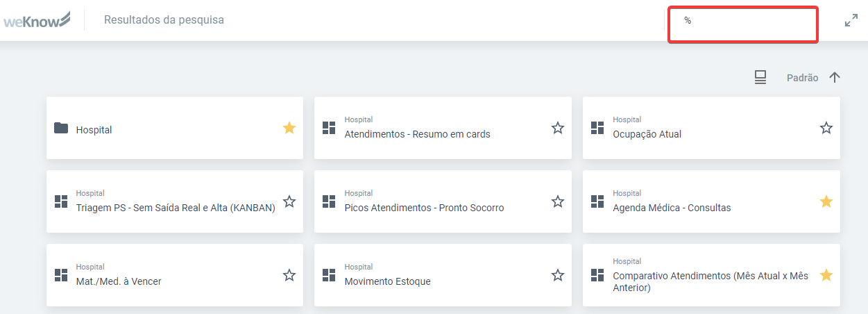Open the Movimento Estoque card
This screenshot has width=868, height=314.
(387, 281)
